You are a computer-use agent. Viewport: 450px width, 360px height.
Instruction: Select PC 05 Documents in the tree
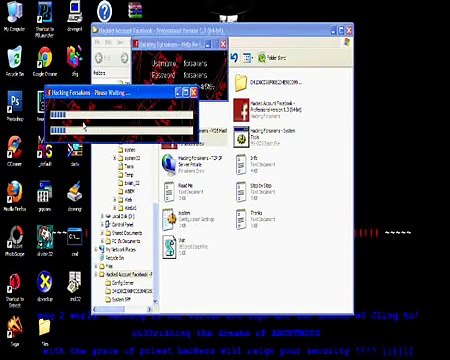click(123, 241)
